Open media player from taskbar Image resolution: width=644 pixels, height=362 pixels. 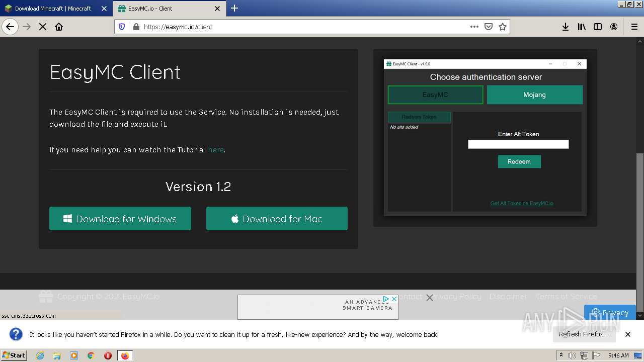pyautogui.click(x=74, y=355)
